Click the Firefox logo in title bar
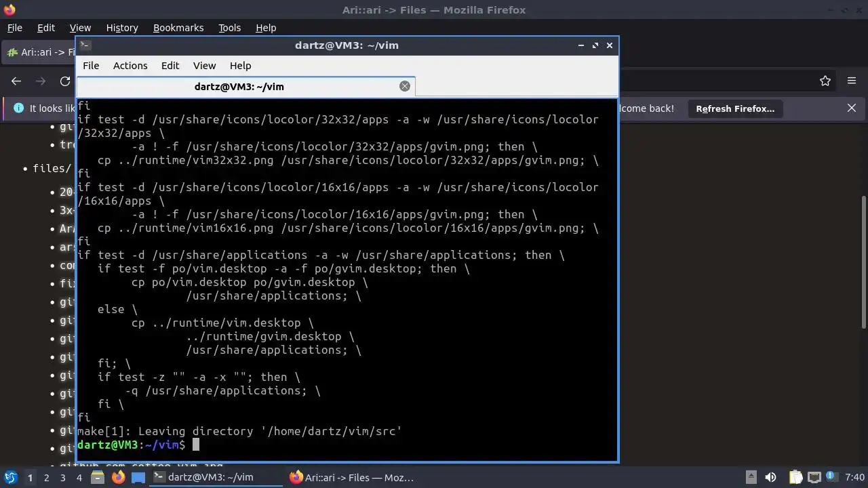The image size is (868, 488). pos(9,9)
